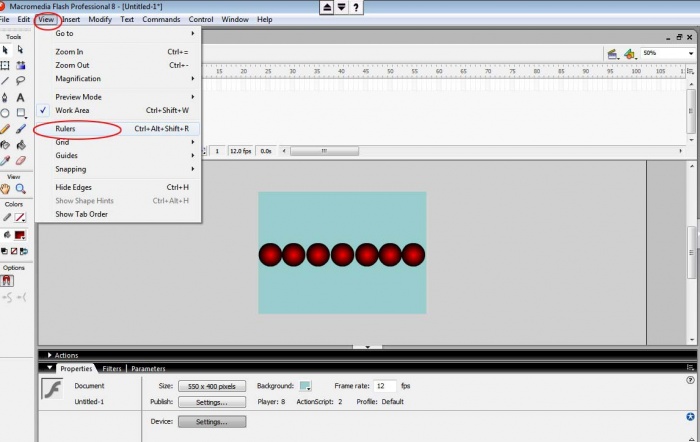Toggle the Snap to Objects magnet option
This screenshot has width=700, height=442.
[x=7, y=280]
